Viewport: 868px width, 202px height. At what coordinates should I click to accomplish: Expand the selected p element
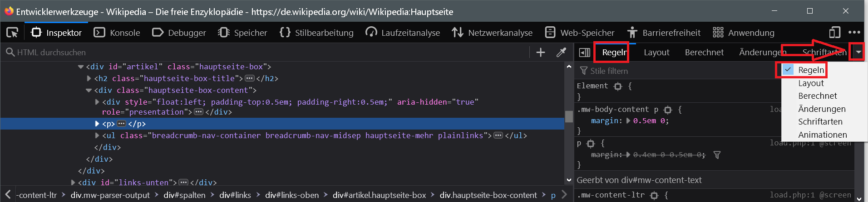(97, 124)
